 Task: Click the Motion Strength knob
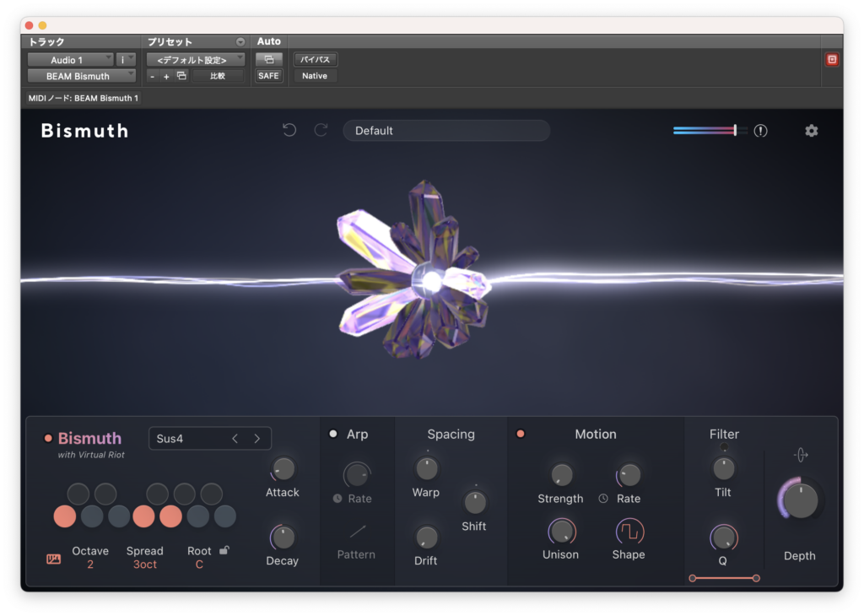pyautogui.click(x=561, y=474)
